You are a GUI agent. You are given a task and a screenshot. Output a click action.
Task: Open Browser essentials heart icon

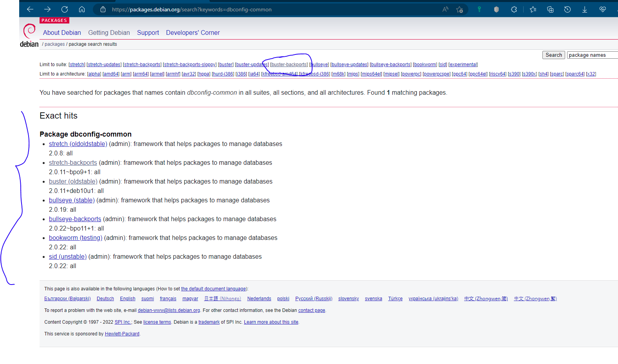pyautogui.click(x=603, y=9)
